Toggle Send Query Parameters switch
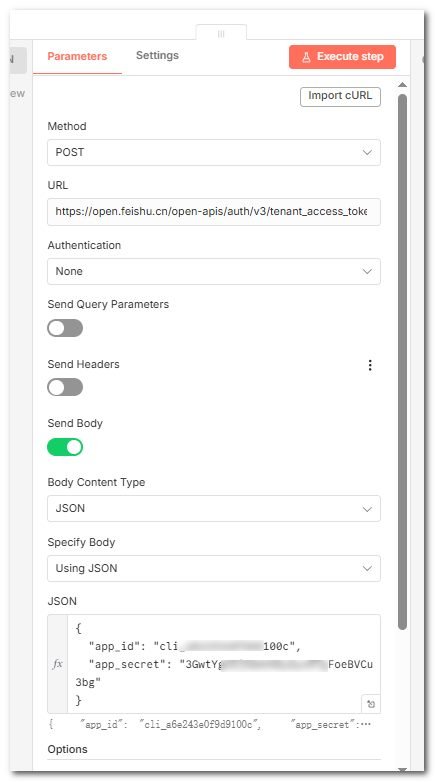The image size is (435, 782). coord(65,328)
